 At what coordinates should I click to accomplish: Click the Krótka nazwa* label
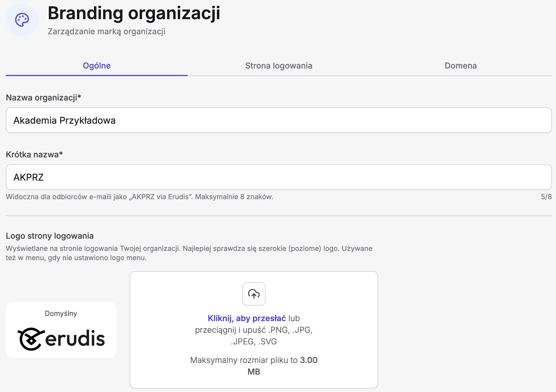34,154
